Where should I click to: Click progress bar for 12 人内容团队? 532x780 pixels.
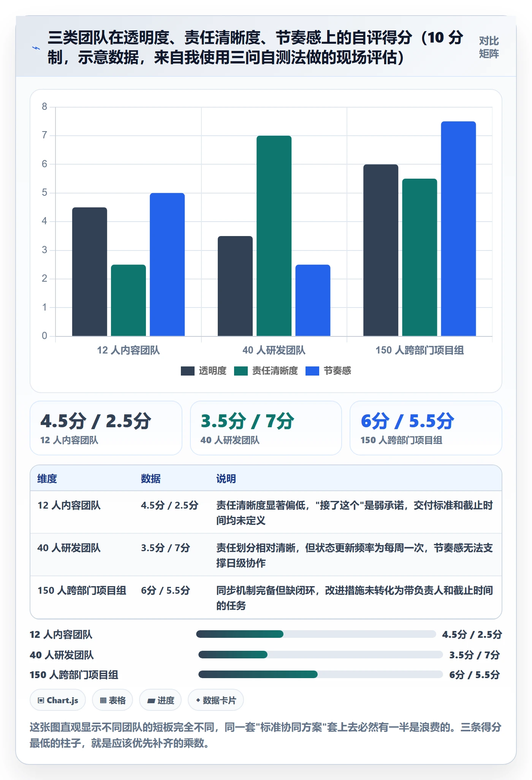pyautogui.click(x=316, y=634)
